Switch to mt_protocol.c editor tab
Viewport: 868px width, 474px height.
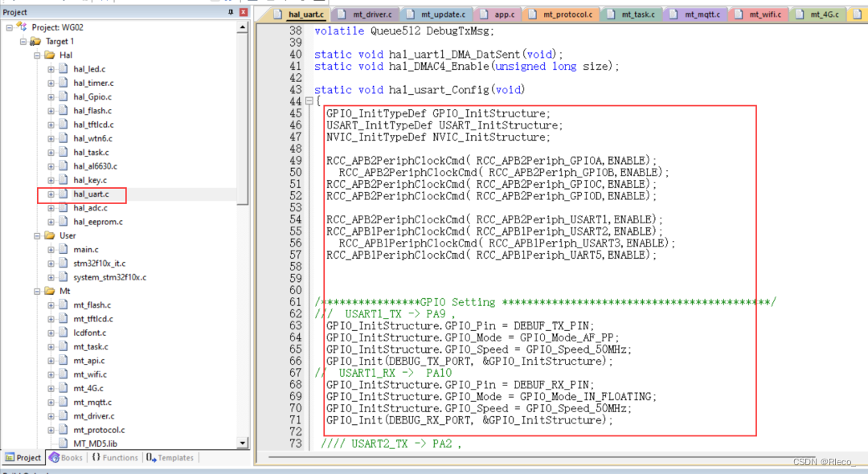pyautogui.click(x=561, y=14)
